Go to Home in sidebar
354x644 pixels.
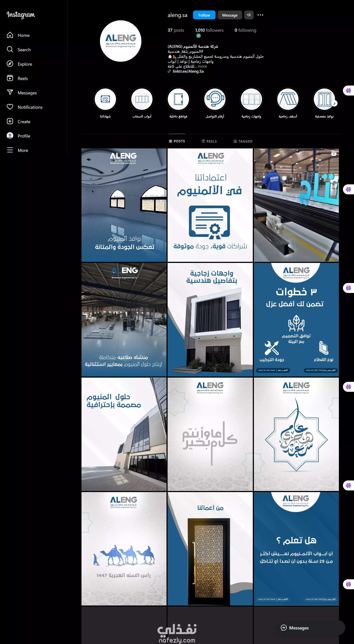point(18,35)
